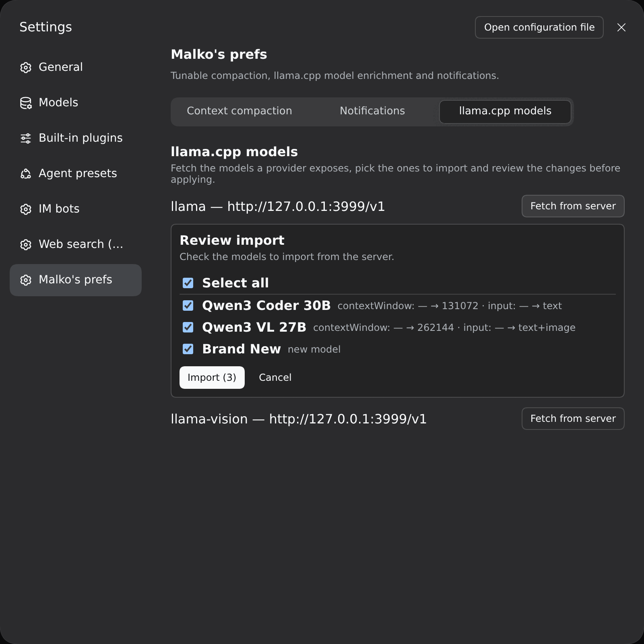Click the Built-in plugins sliders icon
The width and height of the screenshot is (644, 644).
point(26,138)
